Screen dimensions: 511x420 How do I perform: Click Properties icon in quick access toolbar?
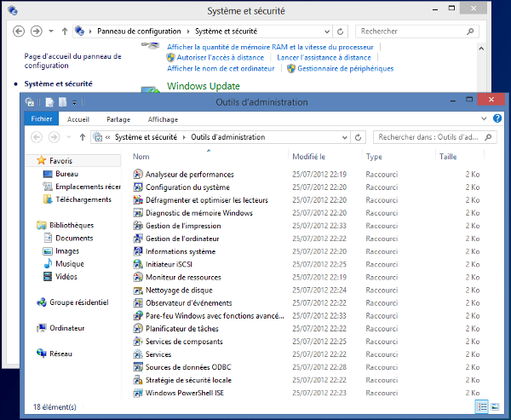pos(49,102)
